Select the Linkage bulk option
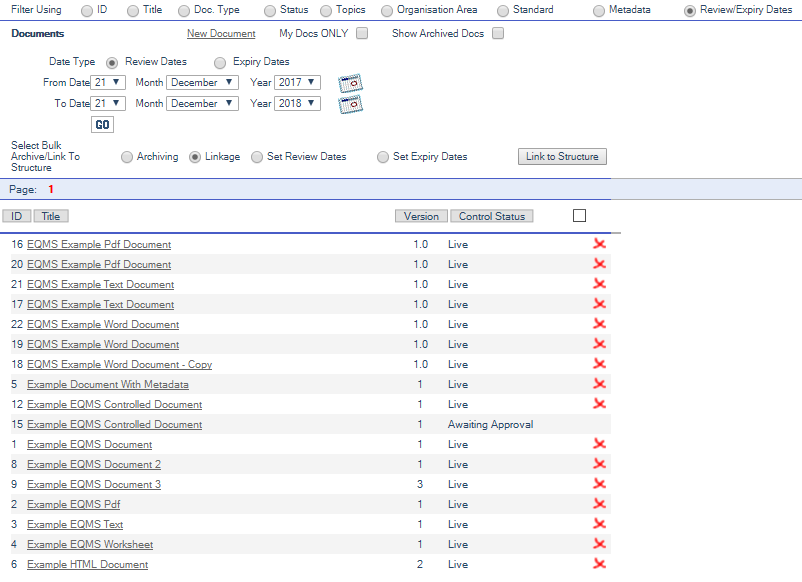 click(194, 158)
